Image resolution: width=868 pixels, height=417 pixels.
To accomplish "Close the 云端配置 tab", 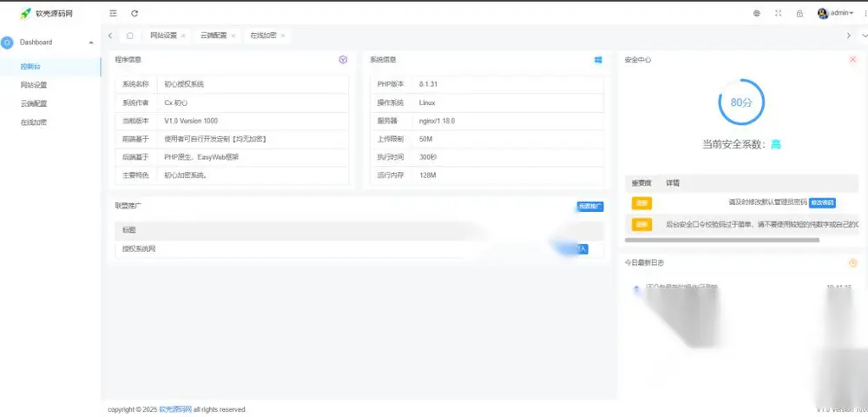I will coord(233,36).
